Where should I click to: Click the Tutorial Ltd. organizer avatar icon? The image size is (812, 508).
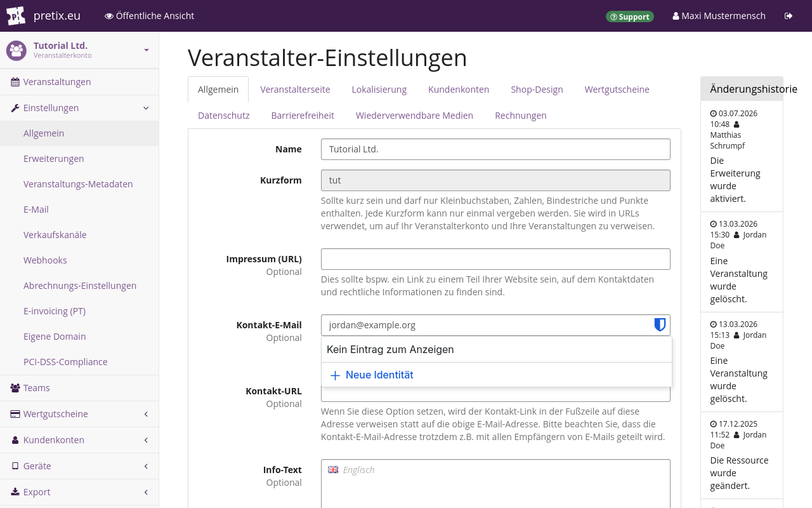tap(16, 50)
